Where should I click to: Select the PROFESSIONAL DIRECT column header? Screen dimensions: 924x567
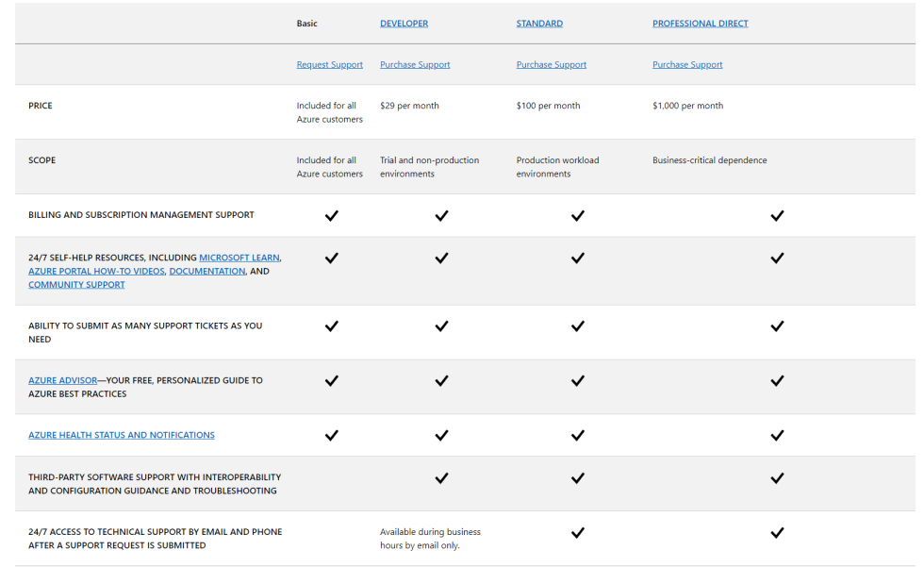point(701,23)
